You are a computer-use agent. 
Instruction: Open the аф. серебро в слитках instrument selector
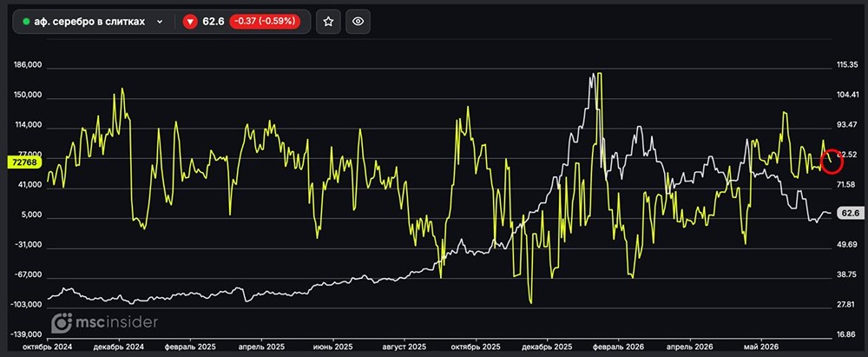(93, 22)
